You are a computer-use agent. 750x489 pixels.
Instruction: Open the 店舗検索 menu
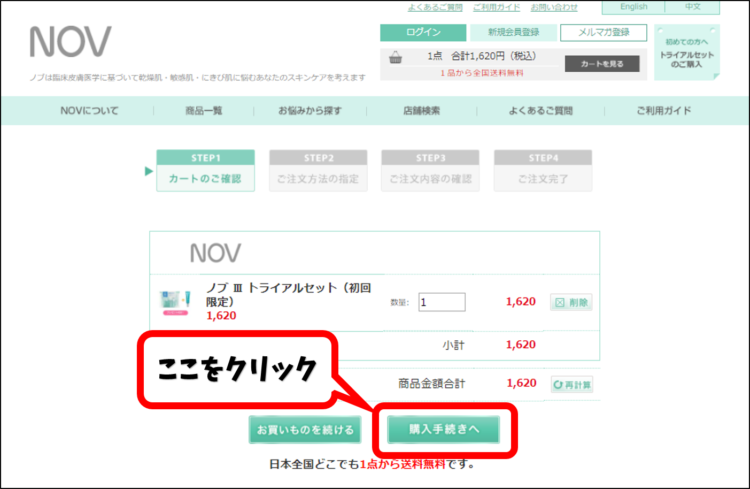[421, 111]
